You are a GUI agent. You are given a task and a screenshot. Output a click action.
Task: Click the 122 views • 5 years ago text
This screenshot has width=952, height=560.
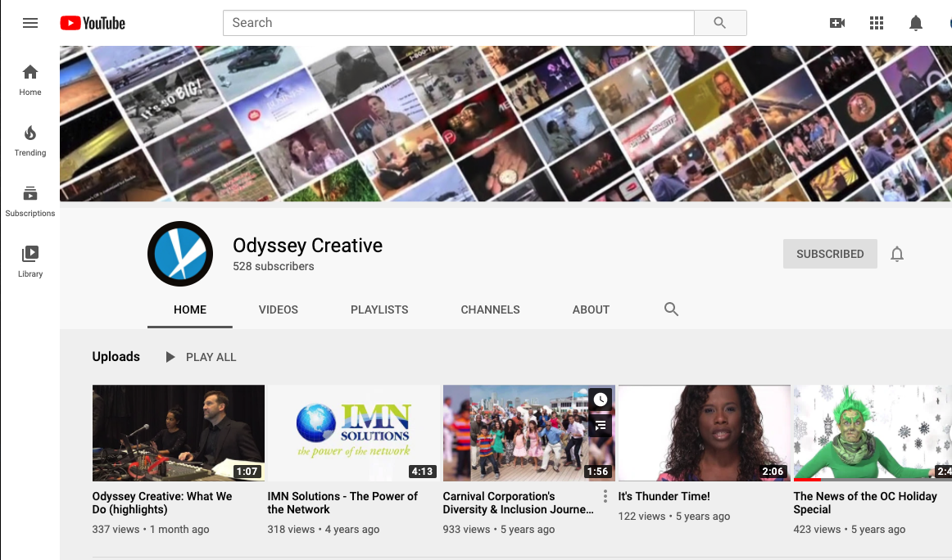(x=674, y=517)
